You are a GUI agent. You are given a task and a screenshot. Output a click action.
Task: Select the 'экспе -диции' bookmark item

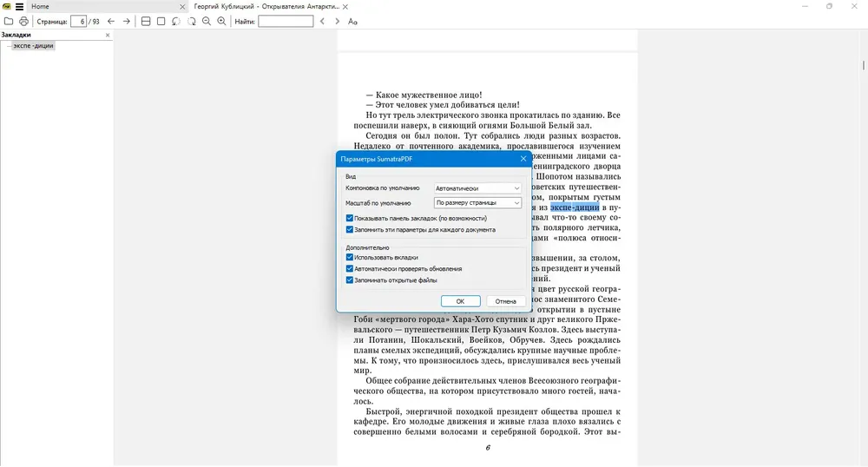click(x=33, y=46)
